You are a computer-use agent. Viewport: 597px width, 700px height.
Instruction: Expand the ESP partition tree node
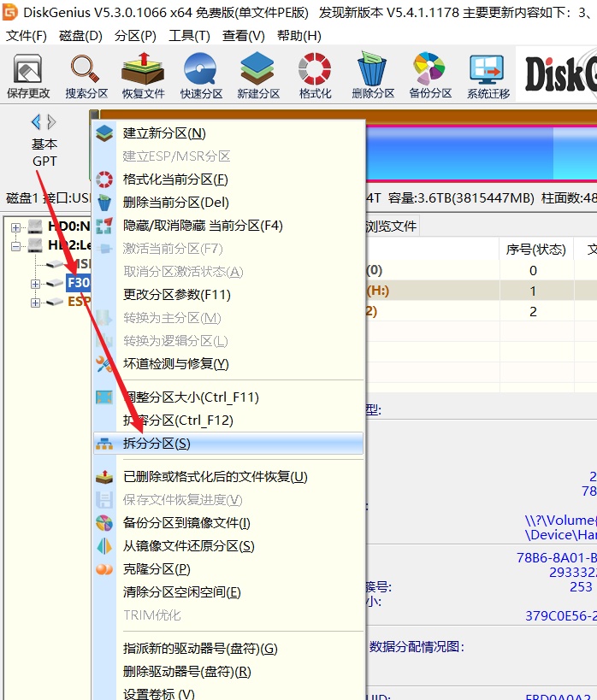[35, 303]
